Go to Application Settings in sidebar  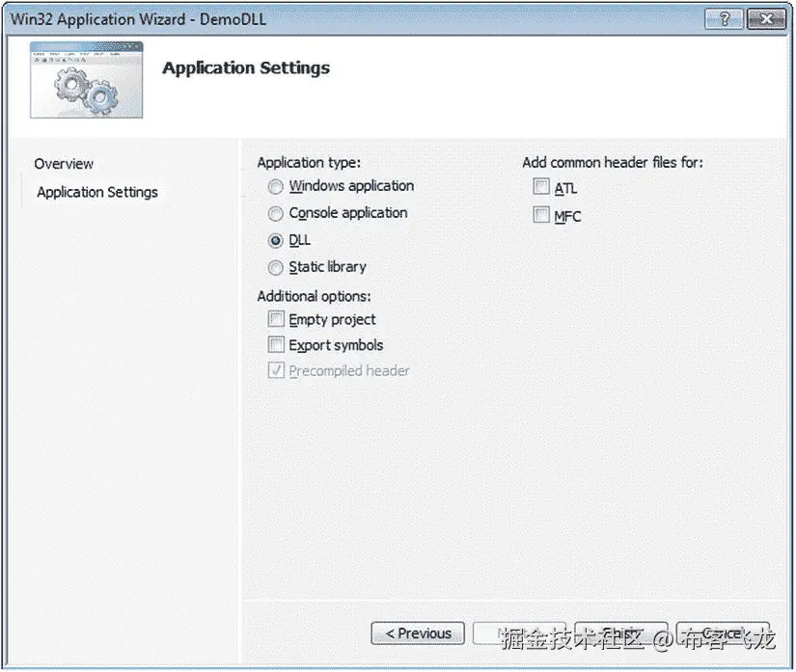(97, 192)
